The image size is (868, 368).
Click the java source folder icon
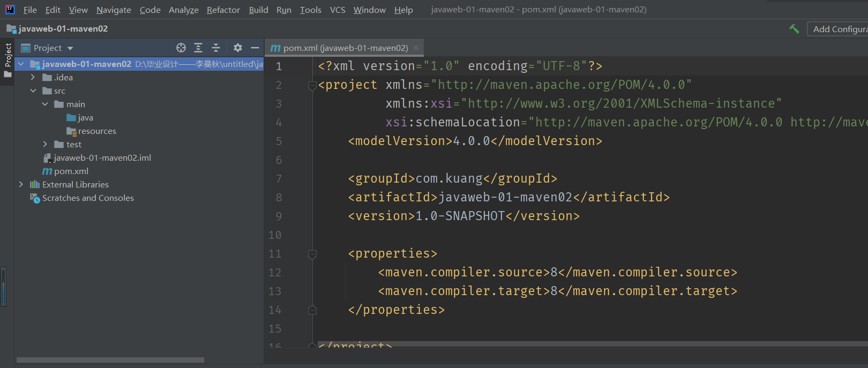point(71,117)
